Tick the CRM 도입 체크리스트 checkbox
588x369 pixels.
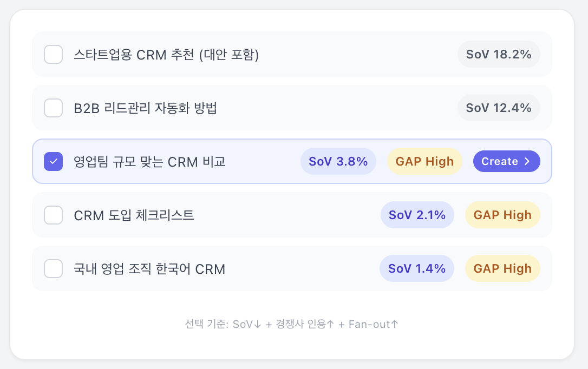53,215
